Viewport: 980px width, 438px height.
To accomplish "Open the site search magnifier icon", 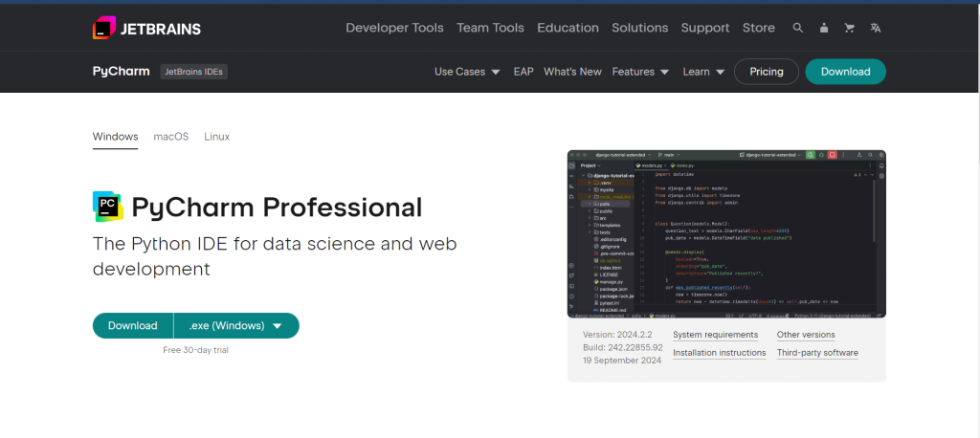I will pos(797,28).
